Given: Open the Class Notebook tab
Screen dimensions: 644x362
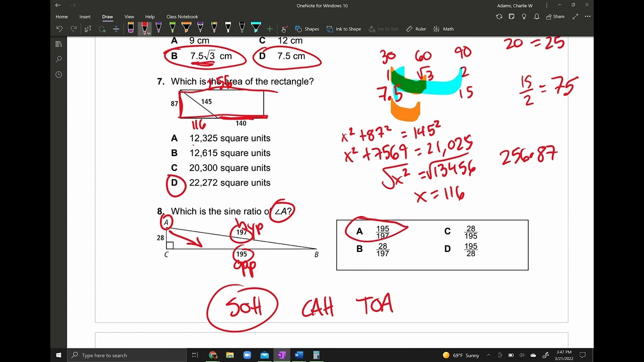Looking at the screenshot, I should (x=182, y=17).
